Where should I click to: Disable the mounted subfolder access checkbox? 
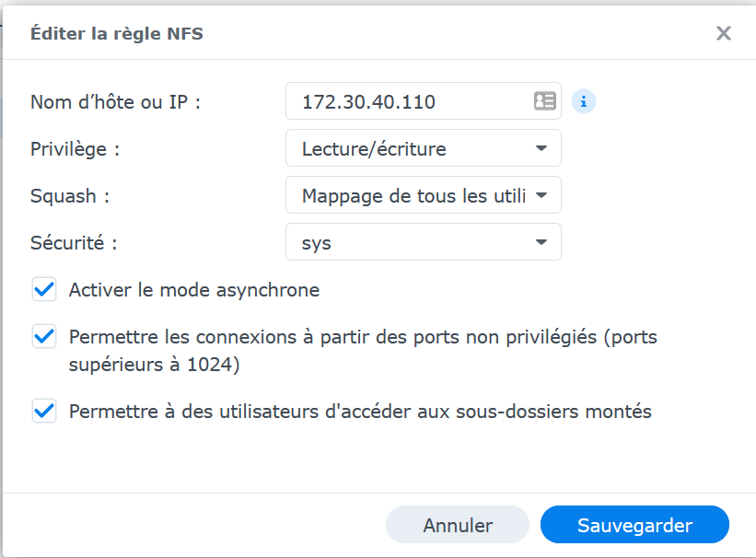click(44, 412)
